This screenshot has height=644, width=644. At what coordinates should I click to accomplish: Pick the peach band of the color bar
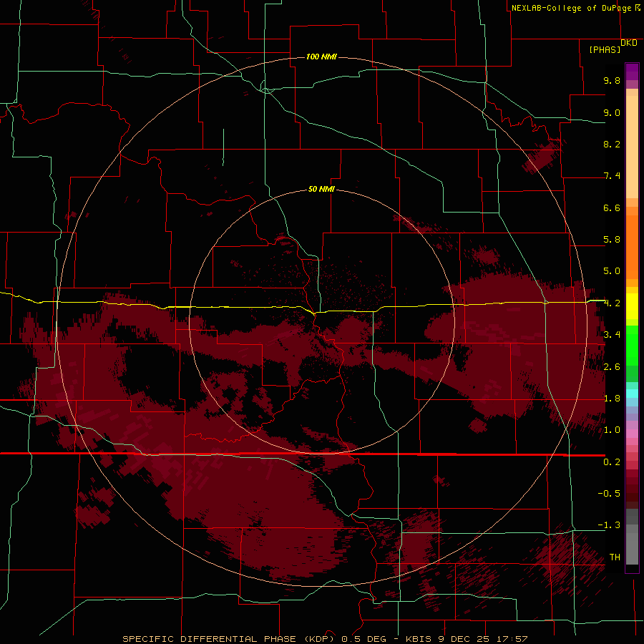(x=632, y=144)
